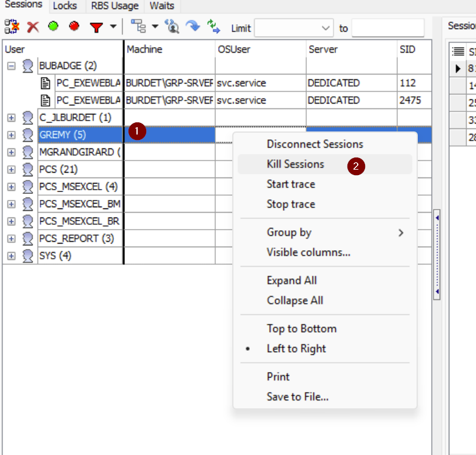Click the Server column header
The height and width of the screenshot is (455, 476).
352,49
